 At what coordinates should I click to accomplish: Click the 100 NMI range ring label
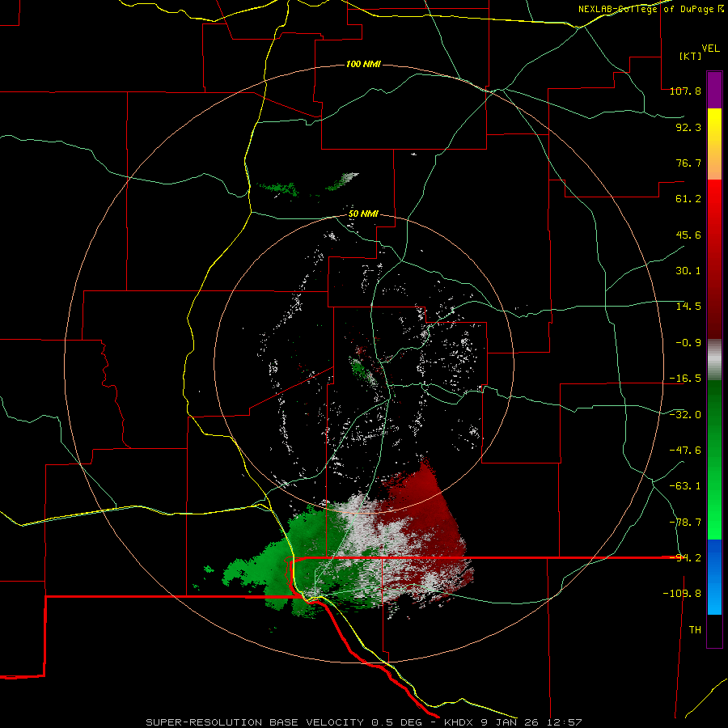click(363, 64)
